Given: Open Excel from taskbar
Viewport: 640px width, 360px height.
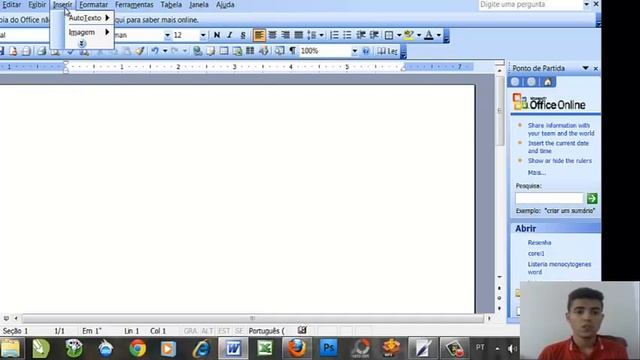Looking at the screenshot, I should 265,349.
